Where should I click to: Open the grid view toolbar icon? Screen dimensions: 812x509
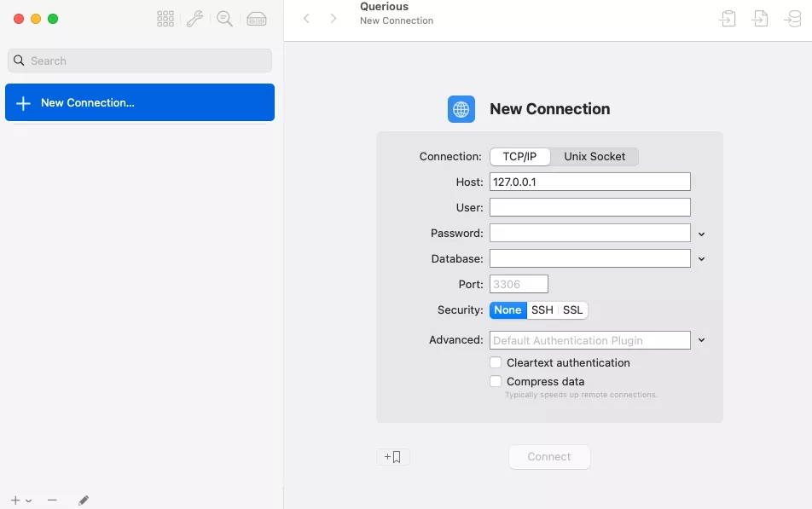165,19
